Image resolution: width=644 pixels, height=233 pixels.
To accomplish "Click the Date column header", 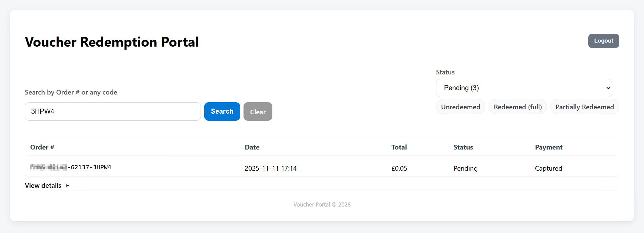I will coord(252,147).
